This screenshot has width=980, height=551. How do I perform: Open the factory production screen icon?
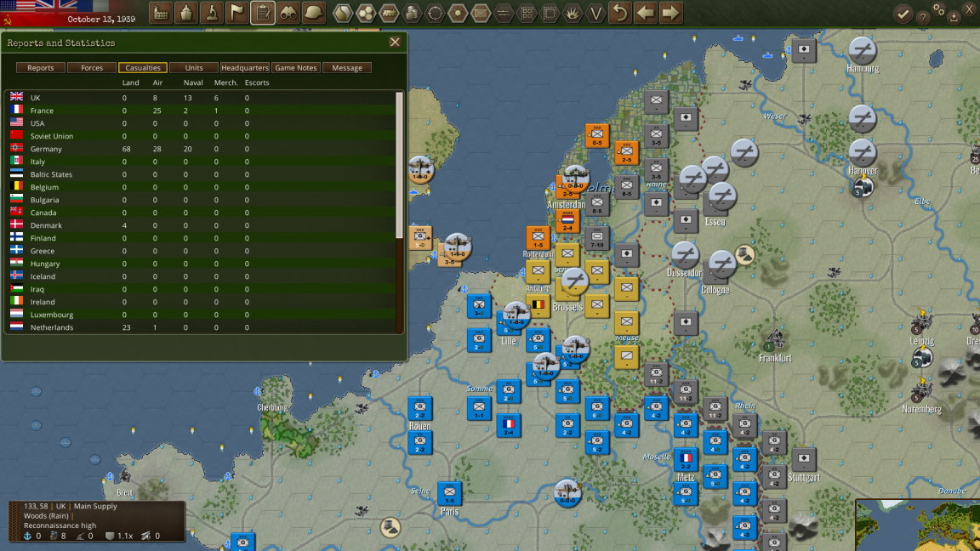click(162, 13)
